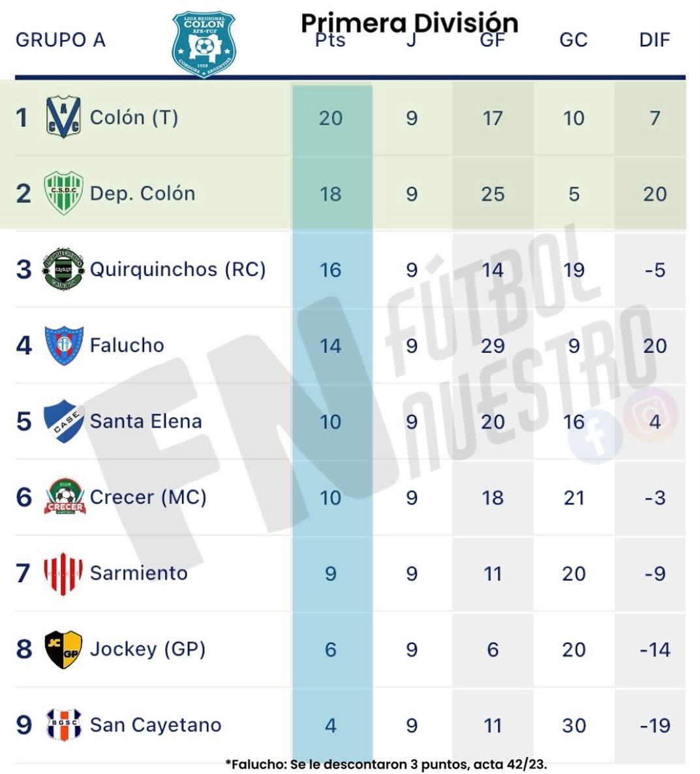Click the Facebook watermark icon
Viewport: 700px width, 774px height.
point(595,437)
